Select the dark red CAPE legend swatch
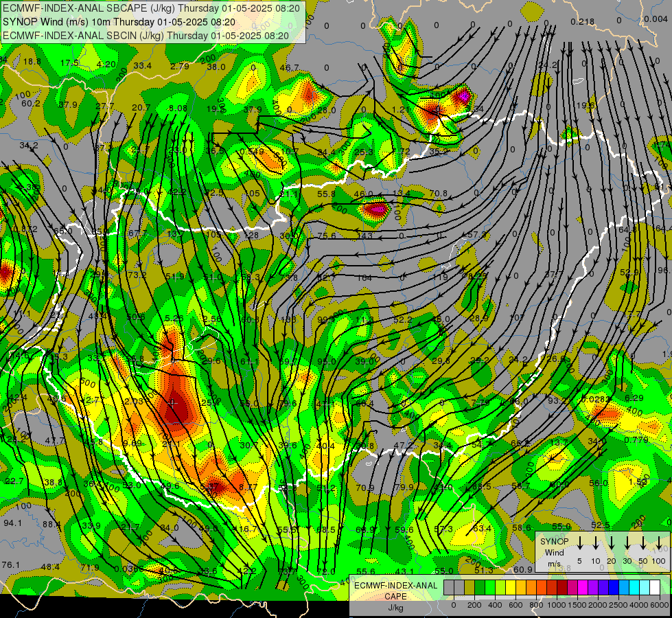Viewport: 672px width, 618px height. [x=563, y=587]
